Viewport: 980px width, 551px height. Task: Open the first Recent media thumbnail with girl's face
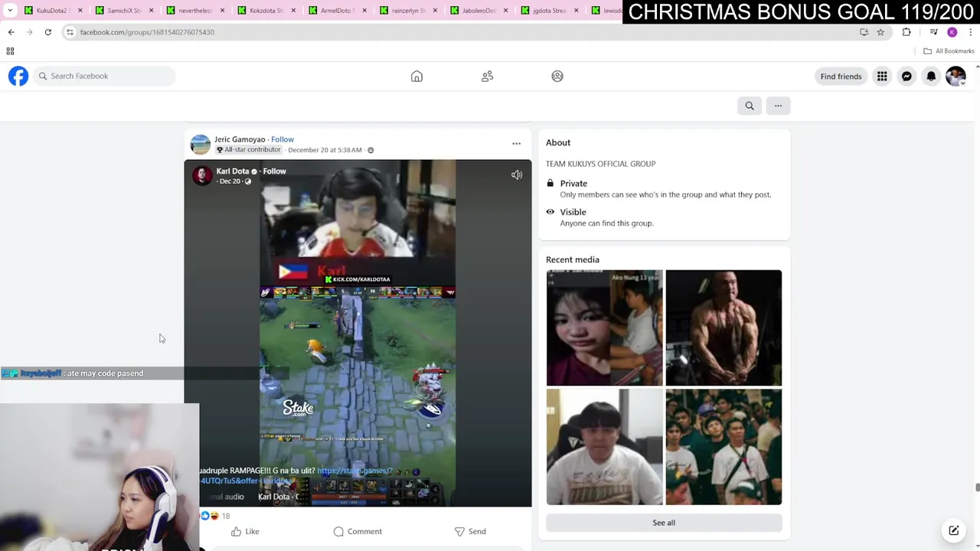pyautogui.click(x=604, y=328)
